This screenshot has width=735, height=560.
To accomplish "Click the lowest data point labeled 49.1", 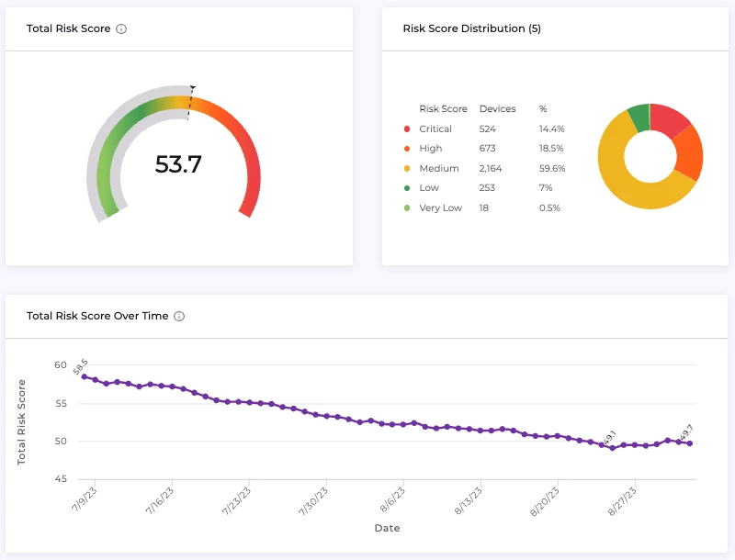I will pos(613,448).
